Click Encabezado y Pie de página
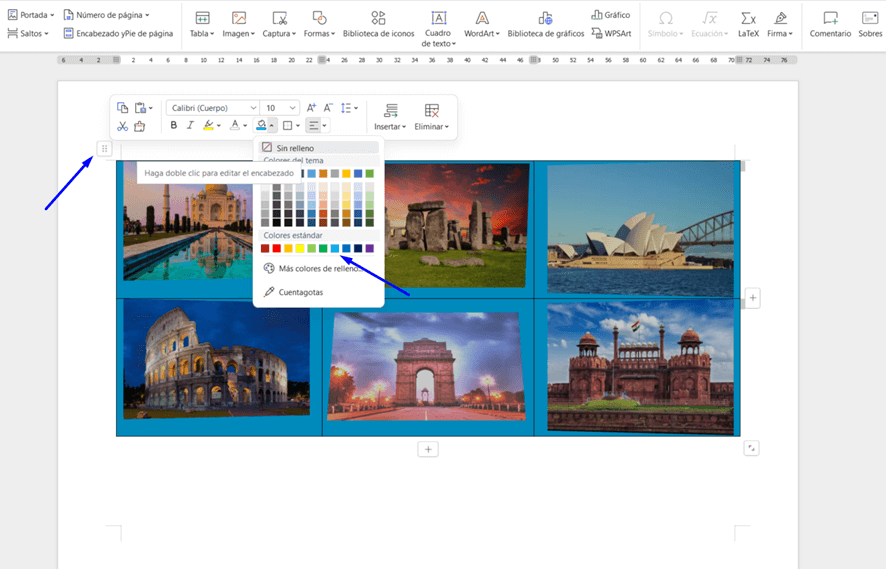This screenshot has height=569, width=886. coord(117,33)
